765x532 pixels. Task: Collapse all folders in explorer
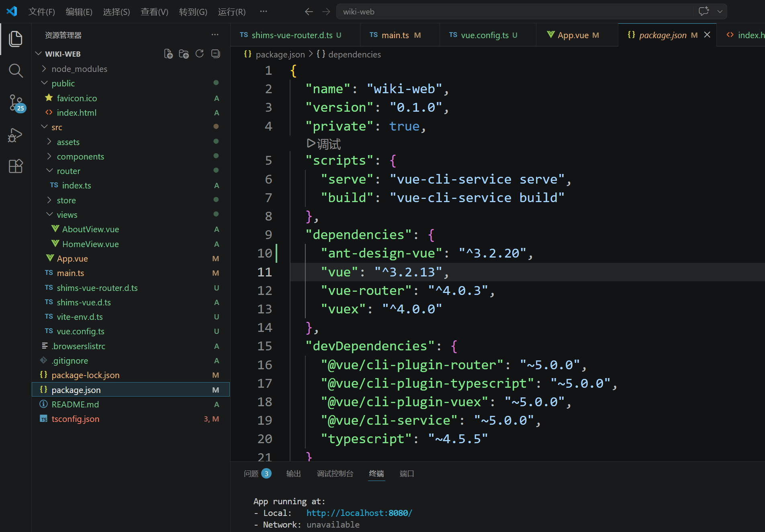216,54
